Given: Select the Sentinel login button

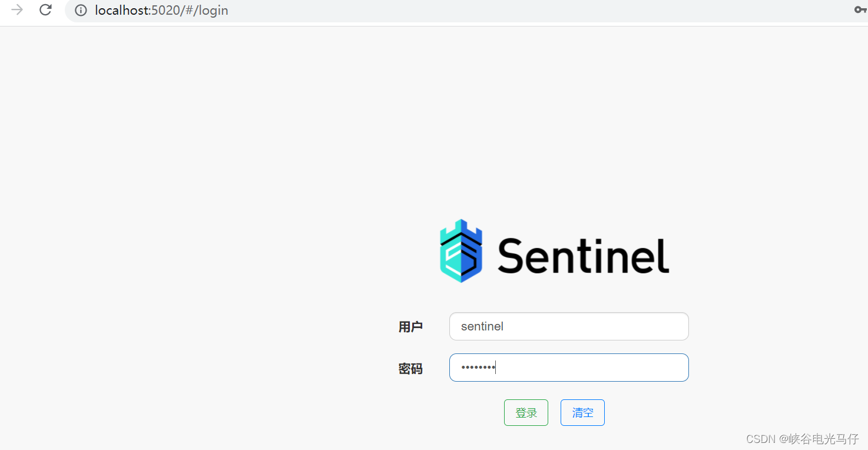Looking at the screenshot, I should [526, 412].
